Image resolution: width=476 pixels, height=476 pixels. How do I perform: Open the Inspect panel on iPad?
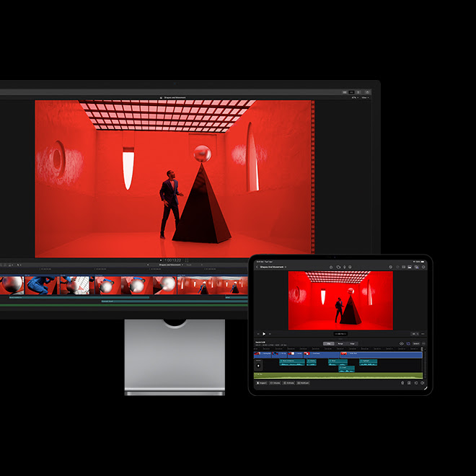click(x=262, y=383)
